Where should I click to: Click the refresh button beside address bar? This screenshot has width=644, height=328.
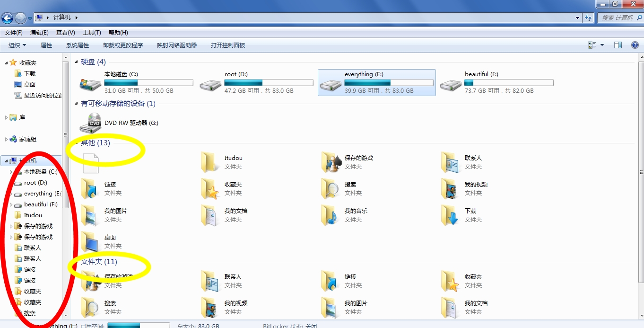(588, 18)
